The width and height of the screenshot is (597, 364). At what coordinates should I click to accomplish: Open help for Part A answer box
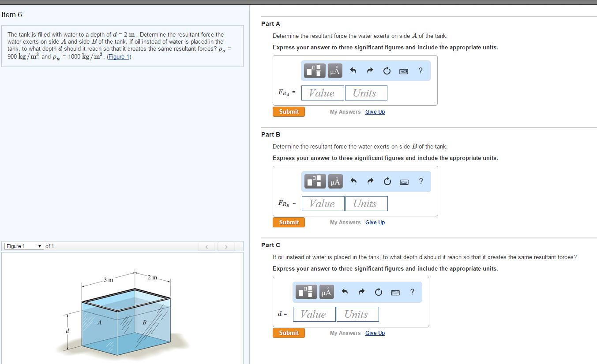point(421,71)
